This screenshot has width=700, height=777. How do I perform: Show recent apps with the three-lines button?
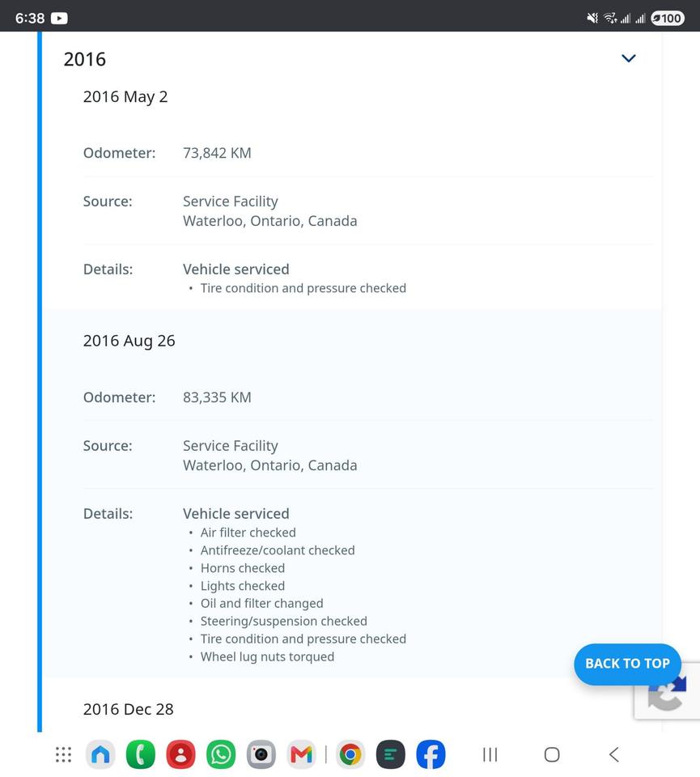point(490,754)
